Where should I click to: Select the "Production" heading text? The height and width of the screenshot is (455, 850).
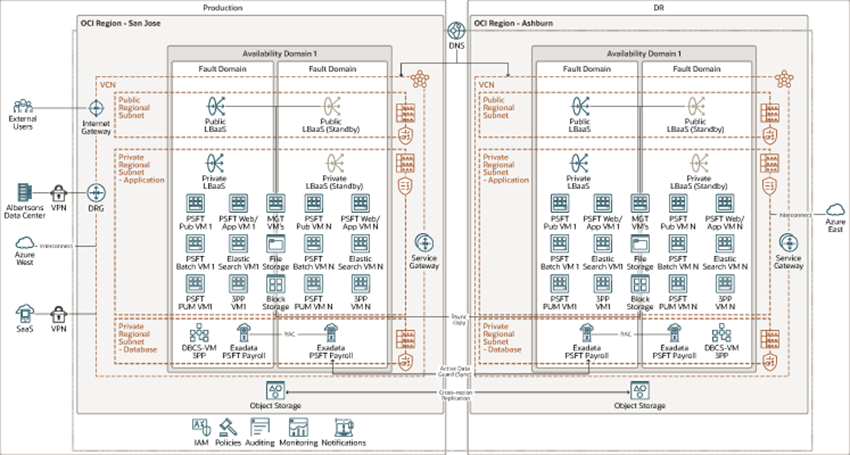[223, 8]
